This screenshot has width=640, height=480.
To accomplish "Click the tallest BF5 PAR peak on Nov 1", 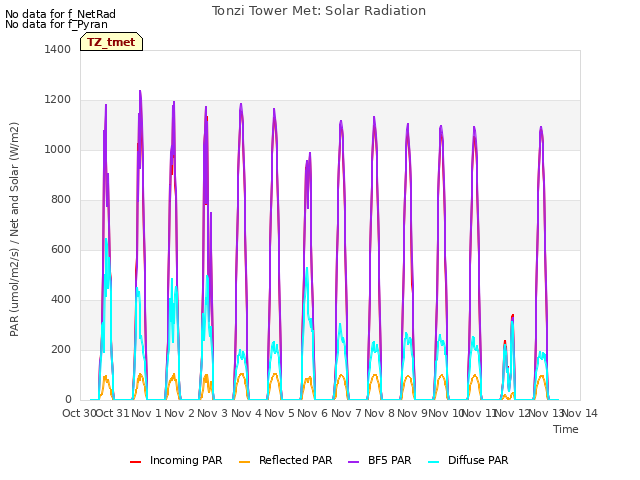I will 140,92.
